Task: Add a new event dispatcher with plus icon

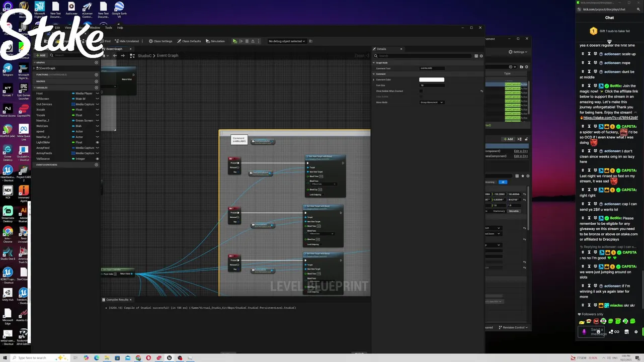Action: (96, 165)
